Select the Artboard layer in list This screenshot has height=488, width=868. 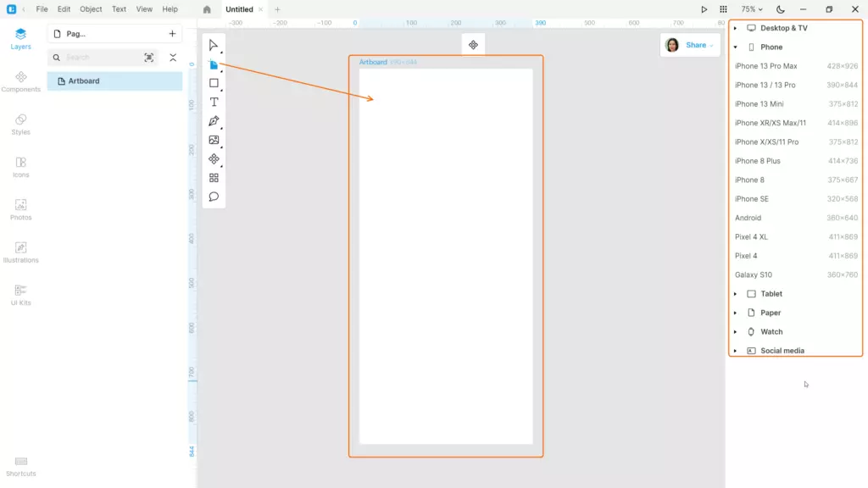(114, 81)
